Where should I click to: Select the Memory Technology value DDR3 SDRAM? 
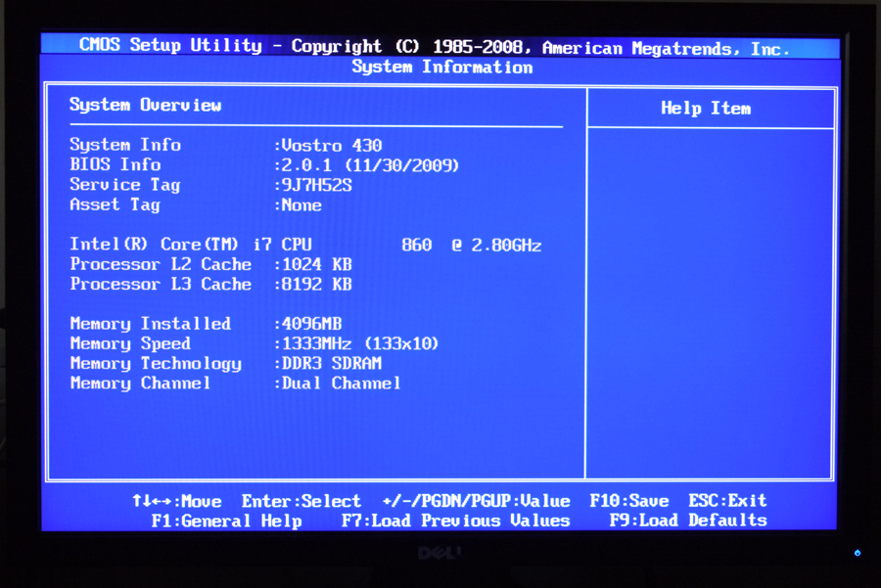332,363
